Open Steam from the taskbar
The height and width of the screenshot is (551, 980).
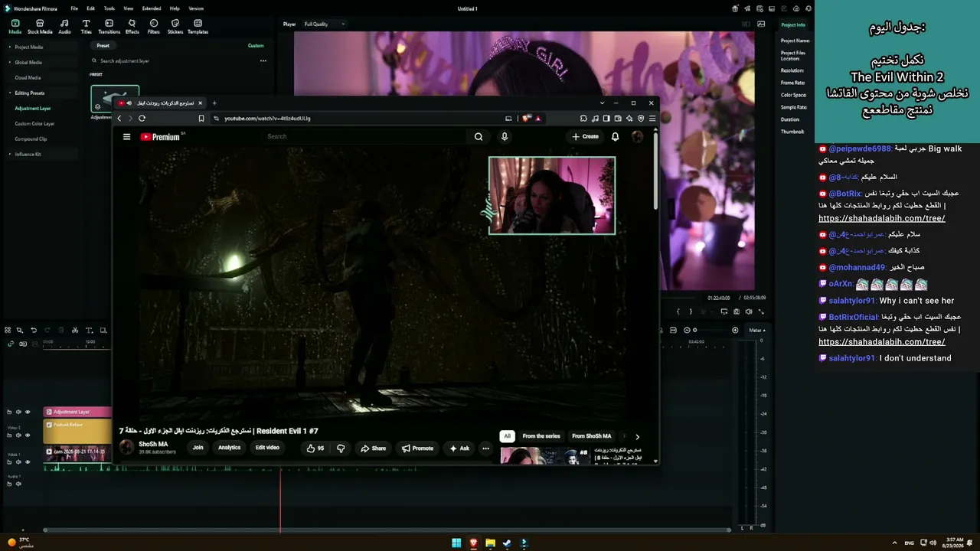507,543
